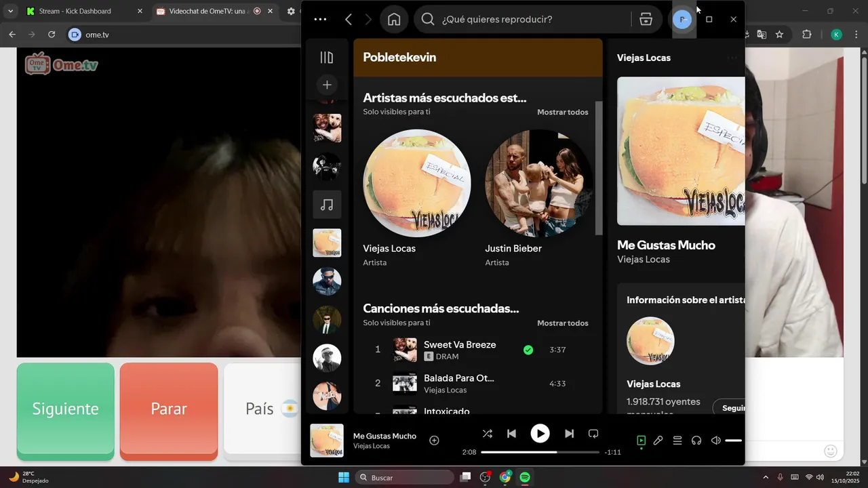Open the Chrome tab search dropdown
Screen dimensions: 868x488
tap(10, 11)
